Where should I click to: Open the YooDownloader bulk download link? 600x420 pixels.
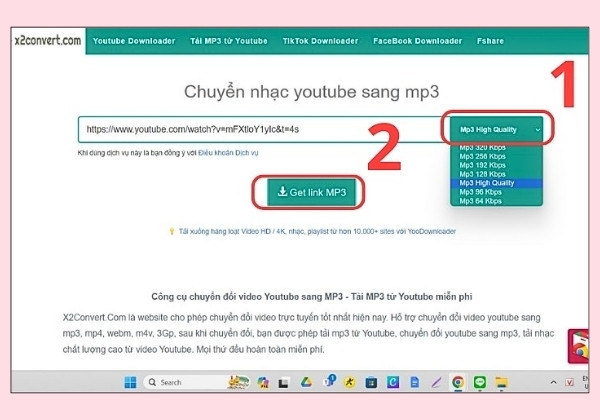click(317, 231)
